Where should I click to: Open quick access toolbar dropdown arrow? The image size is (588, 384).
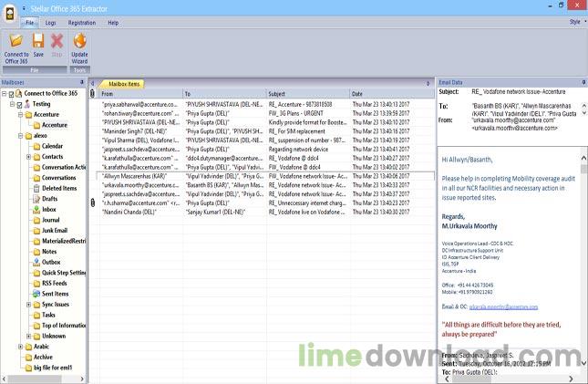pos(24,8)
